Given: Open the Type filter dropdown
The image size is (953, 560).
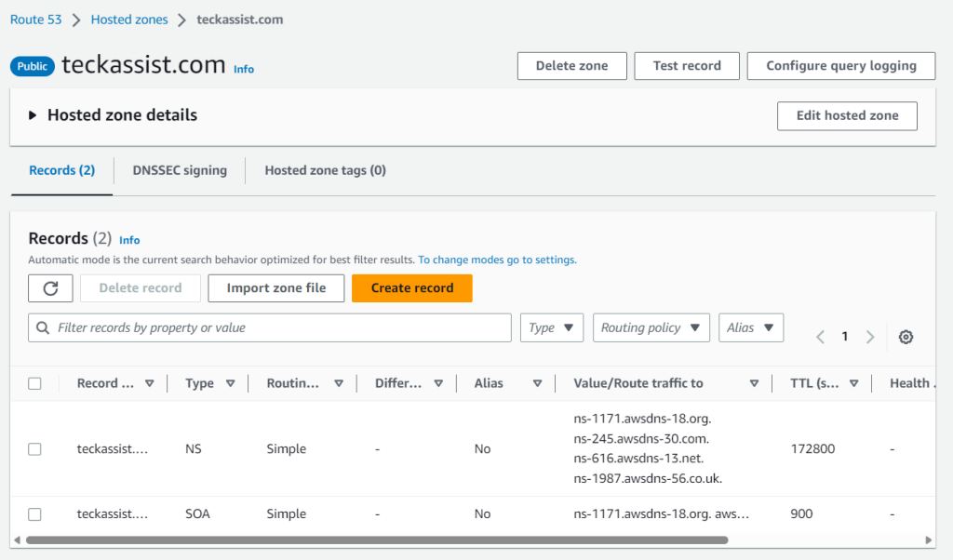Looking at the screenshot, I should (552, 327).
